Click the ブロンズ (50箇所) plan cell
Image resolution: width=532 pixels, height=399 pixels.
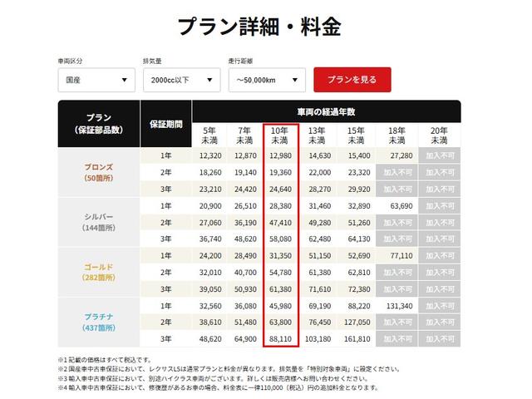click(99, 172)
